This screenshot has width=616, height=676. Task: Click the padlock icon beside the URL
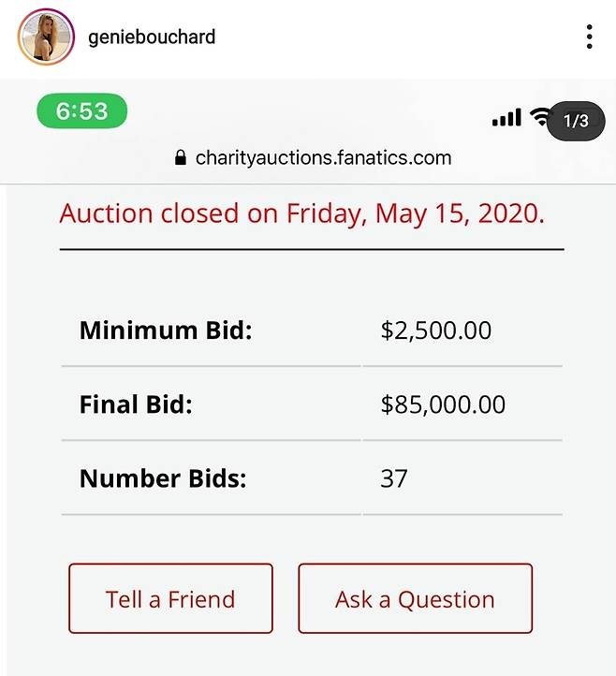[182, 158]
